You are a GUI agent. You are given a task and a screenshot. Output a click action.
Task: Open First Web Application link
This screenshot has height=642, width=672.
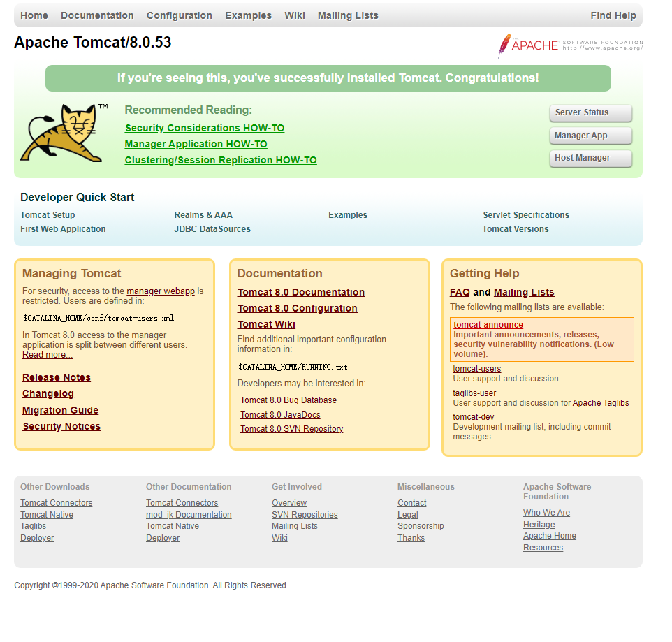63,229
